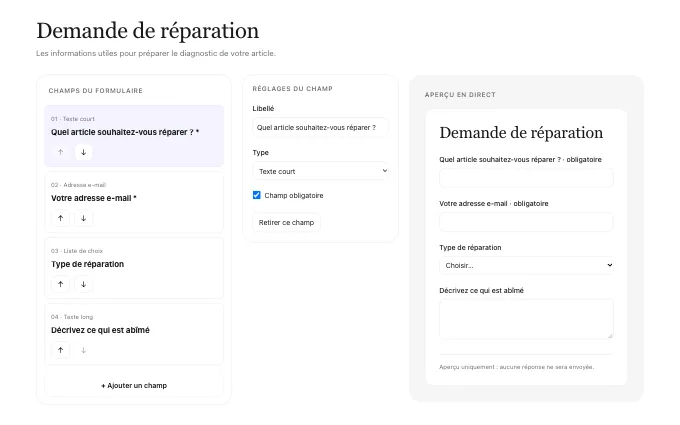Open the Type dropdown 'Texte court'

[x=320, y=171]
